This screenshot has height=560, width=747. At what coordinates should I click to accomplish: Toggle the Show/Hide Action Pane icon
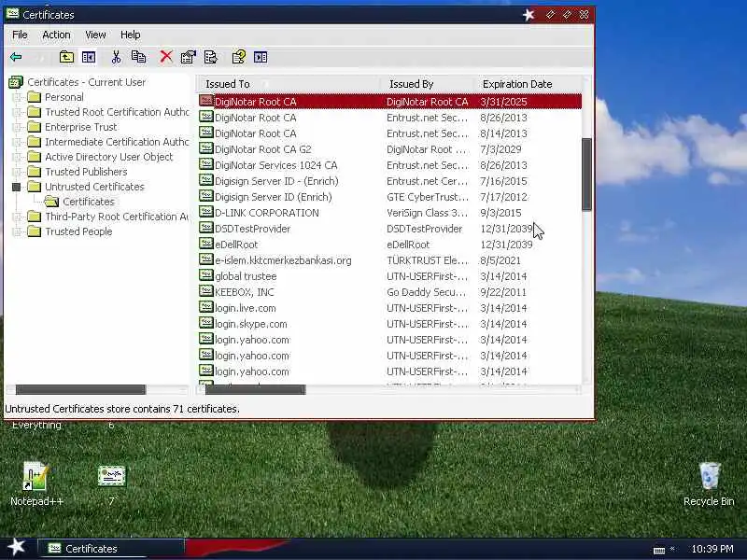pyautogui.click(x=261, y=57)
